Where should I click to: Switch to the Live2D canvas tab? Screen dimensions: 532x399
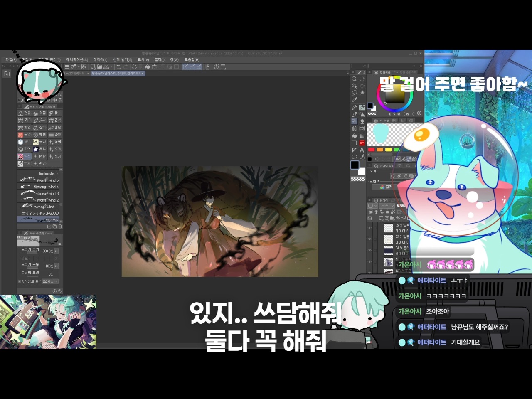76,73
